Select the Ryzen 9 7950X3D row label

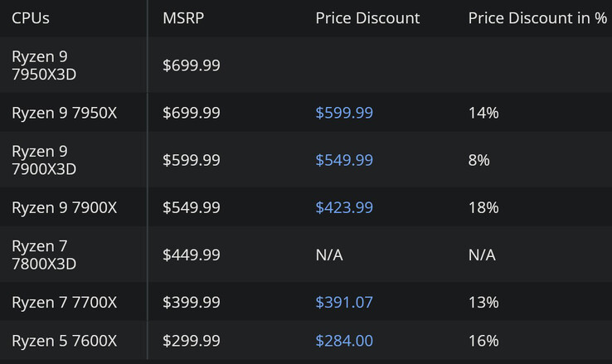point(44,66)
